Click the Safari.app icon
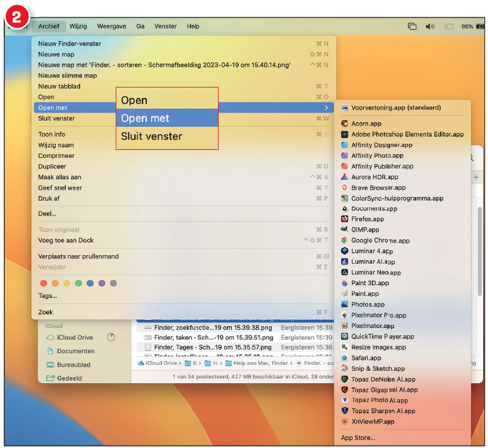This screenshot has width=488, height=448. point(344,358)
